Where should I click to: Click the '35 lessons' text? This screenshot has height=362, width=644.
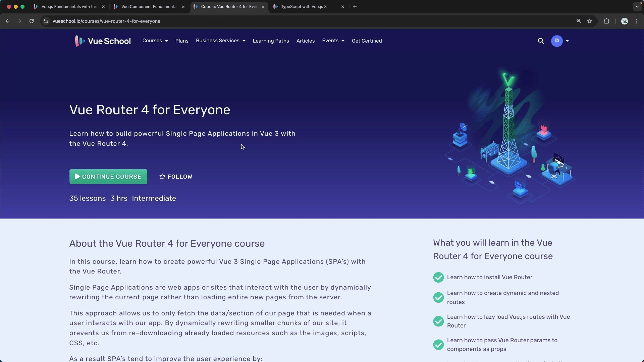pyautogui.click(x=87, y=198)
